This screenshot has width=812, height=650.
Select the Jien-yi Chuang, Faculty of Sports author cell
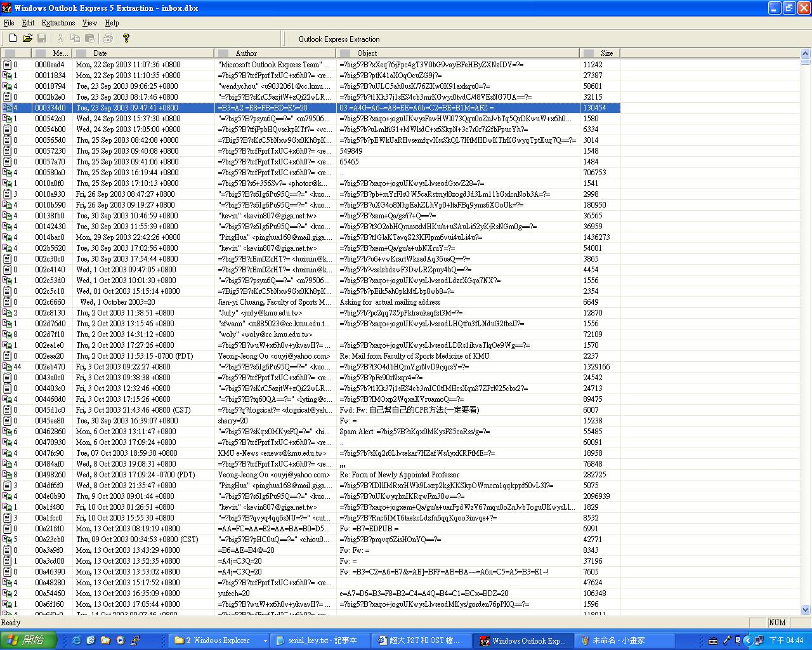tap(275, 302)
